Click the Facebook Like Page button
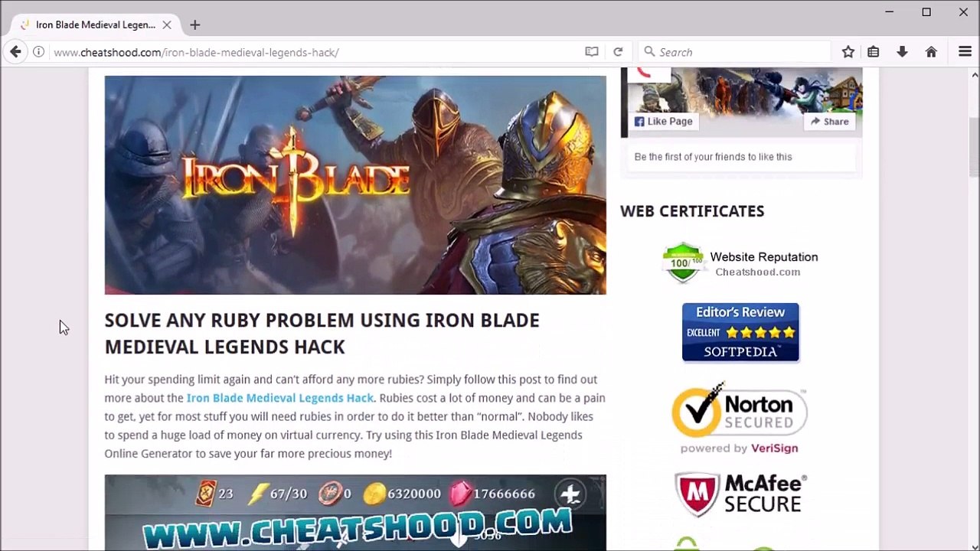980x551 pixels. [x=663, y=121]
